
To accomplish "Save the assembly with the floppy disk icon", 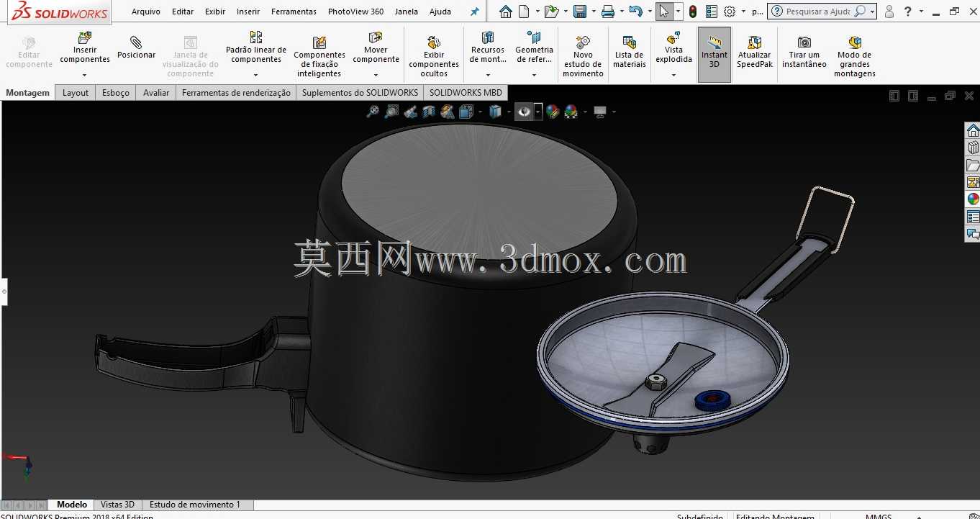I will tap(579, 12).
